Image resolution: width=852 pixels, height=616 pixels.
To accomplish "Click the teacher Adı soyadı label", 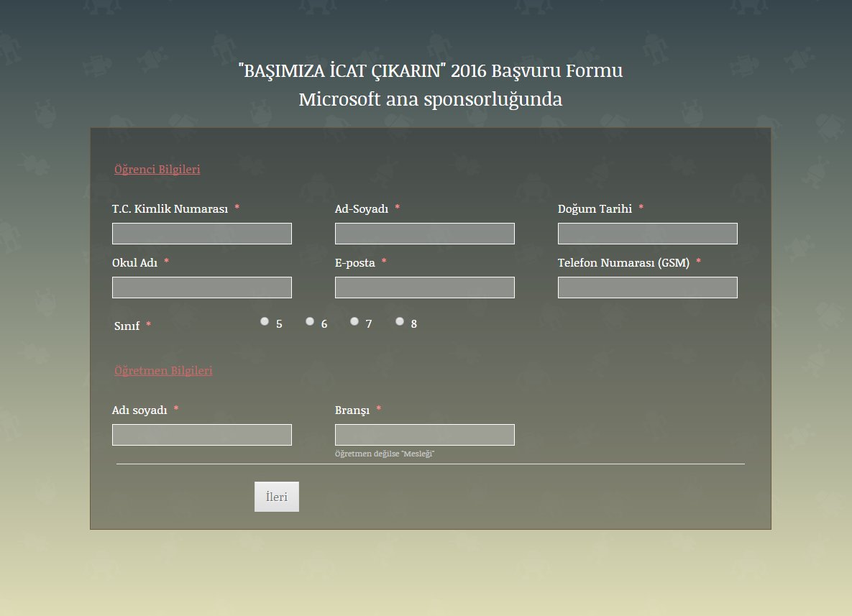I will (x=139, y=410).
